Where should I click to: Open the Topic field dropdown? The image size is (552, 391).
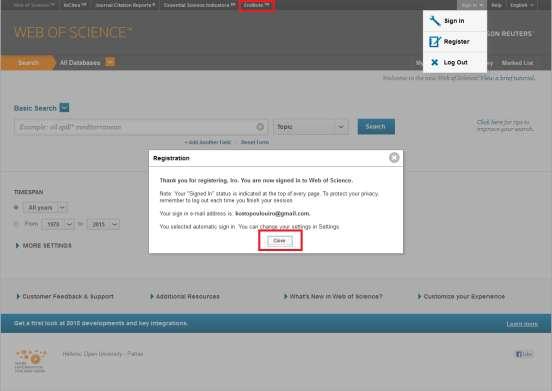[x=311, y=127]
